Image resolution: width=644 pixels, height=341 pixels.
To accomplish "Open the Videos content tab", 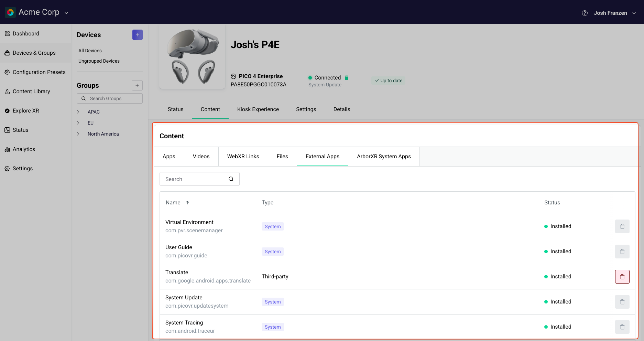I will pos(201,157).
